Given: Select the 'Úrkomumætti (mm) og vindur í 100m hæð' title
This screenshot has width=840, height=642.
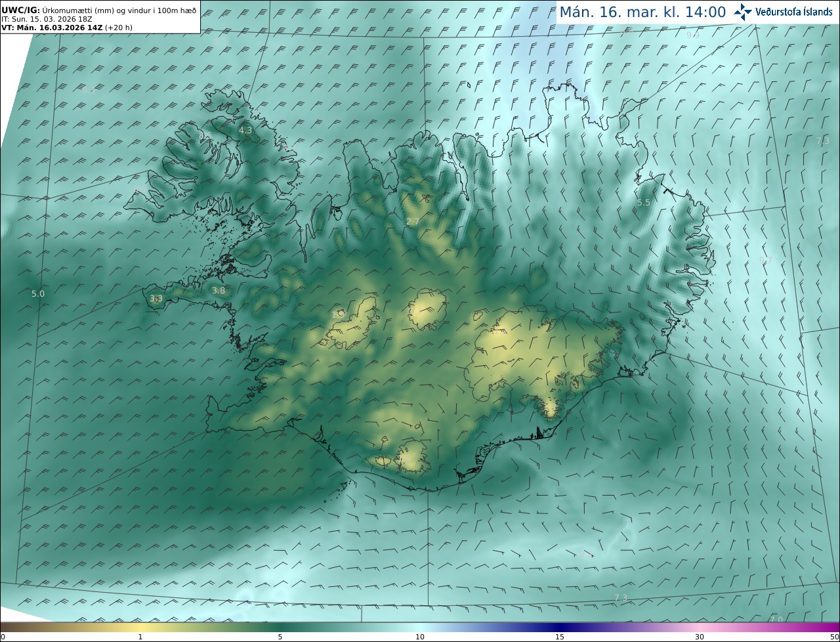Looking at the screenshot, I should click(x=119, y=11).
